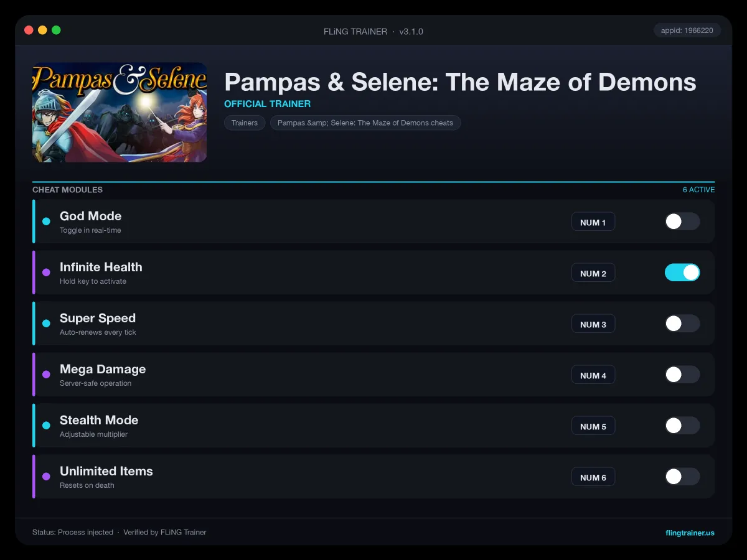Click the purple dot beside Mega Damage
The image size is (747, 560).
(46, 375)
